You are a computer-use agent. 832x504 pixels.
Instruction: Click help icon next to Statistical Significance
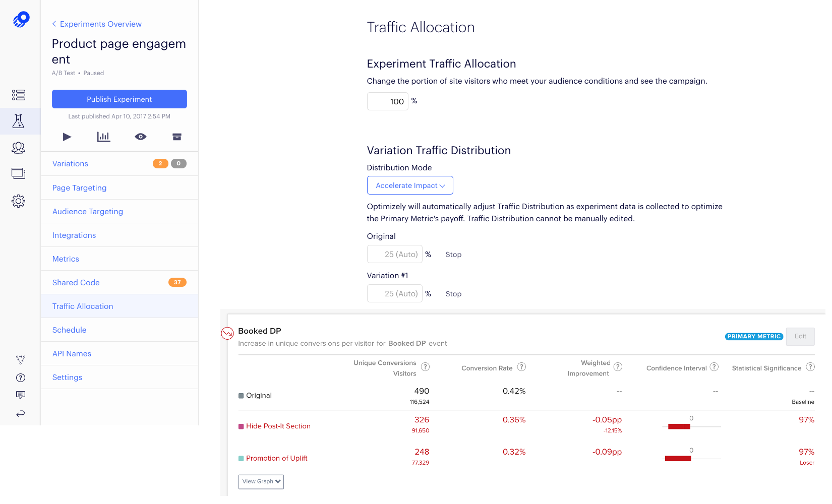[810, 366]
